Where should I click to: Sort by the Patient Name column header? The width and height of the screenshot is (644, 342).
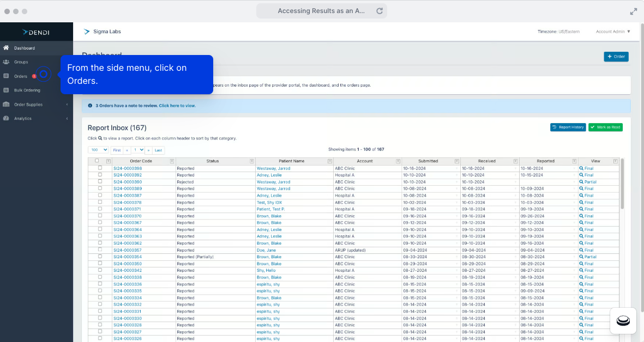(x=292, y=161)
